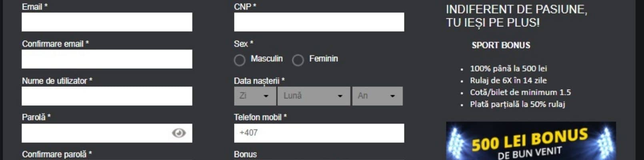Click the Telefon mobil input field
The image size is (644, 160).
coord(319,133)
